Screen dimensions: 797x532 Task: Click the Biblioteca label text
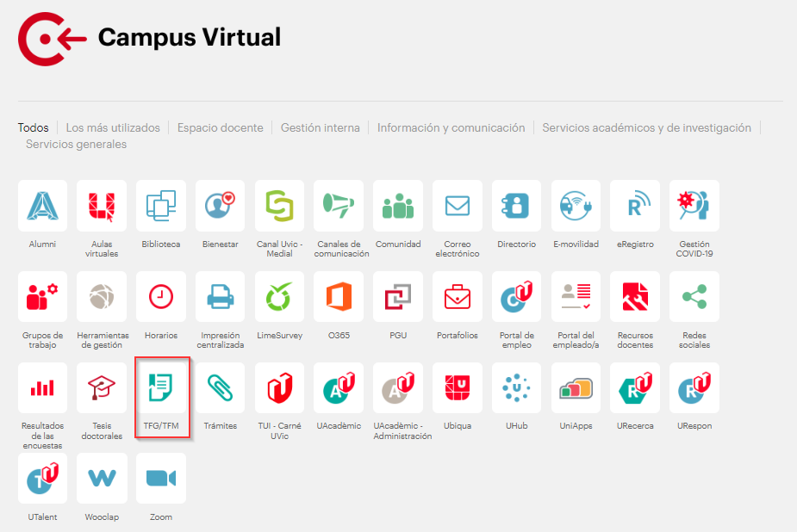click(x=161, y=244)
